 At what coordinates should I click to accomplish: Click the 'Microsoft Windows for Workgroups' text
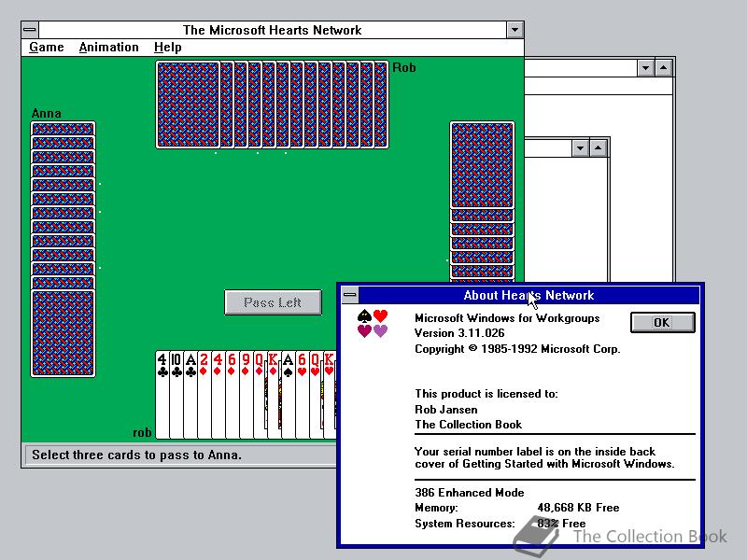[x=507, y=317]
